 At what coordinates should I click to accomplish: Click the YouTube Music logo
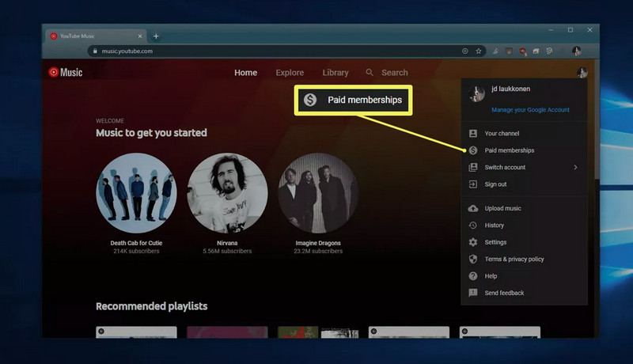click(x=66, y=72)
